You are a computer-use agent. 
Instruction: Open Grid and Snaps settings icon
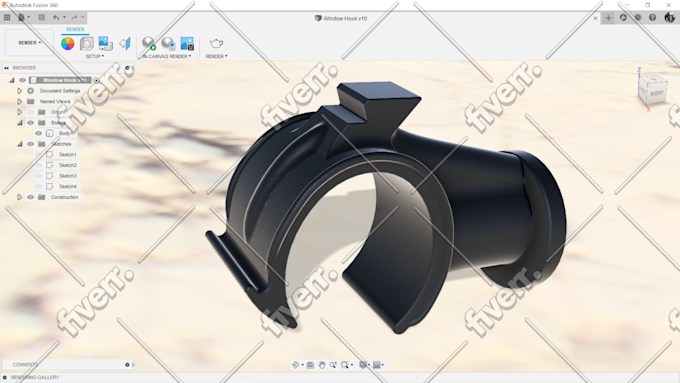pyautogui.click(x=377, y=365)
